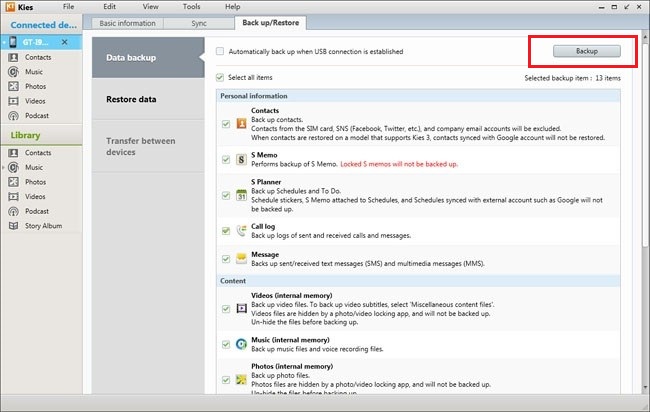Open Photos icon in the Library section

(x=14, y=182)
